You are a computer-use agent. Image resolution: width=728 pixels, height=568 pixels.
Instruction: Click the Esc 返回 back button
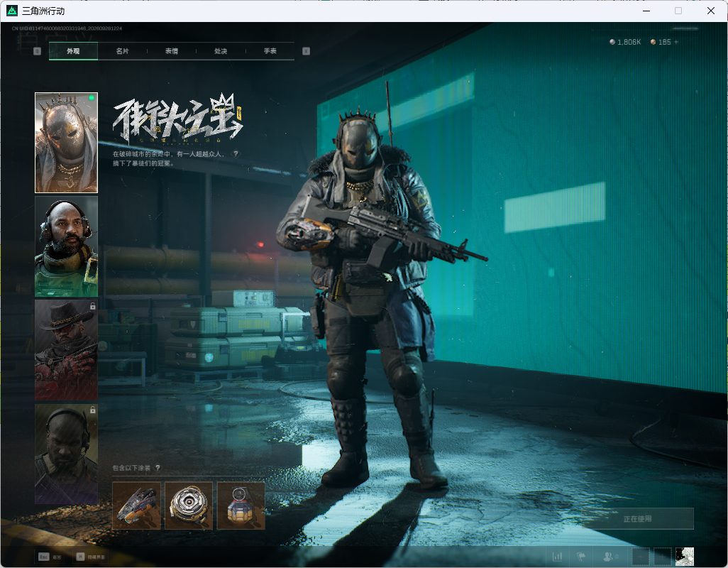tap(50, 557)
